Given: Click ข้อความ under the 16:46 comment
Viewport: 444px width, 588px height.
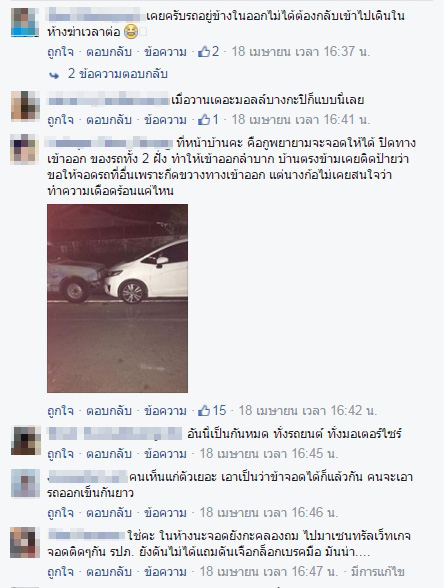Looking at the screenshot, I should click(x=165, y=512).
